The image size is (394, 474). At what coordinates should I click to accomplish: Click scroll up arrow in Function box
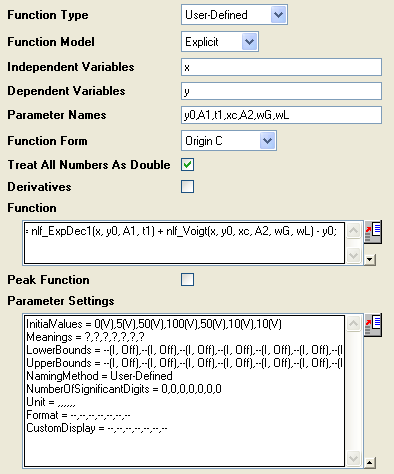tap(353, 230)
